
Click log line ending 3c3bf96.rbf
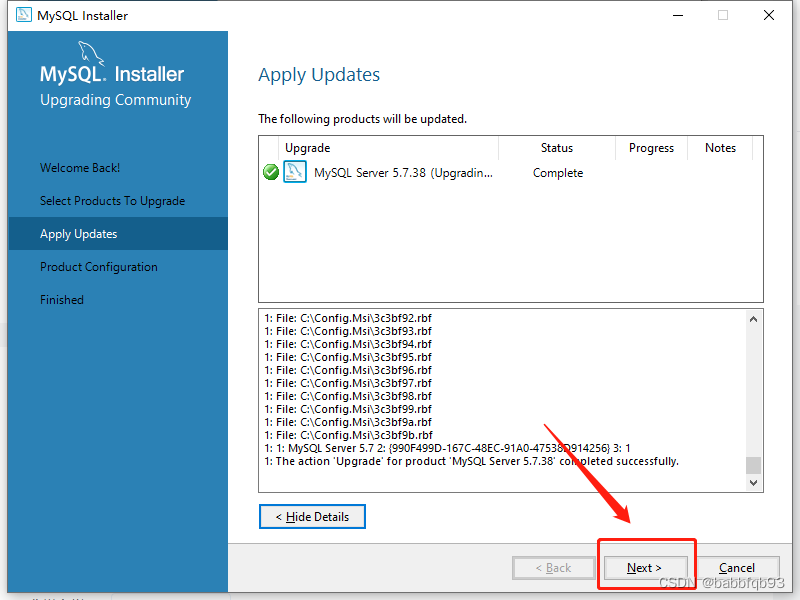[348, 370]
